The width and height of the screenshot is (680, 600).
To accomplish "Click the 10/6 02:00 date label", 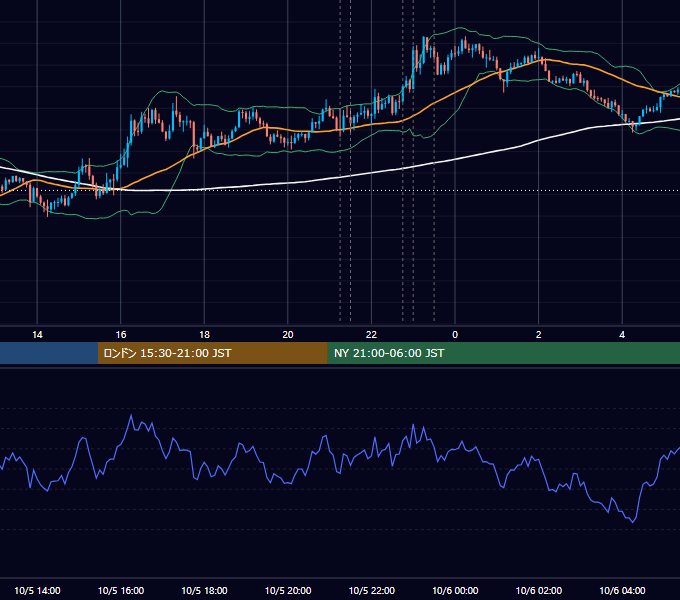I will pos(539,590).
